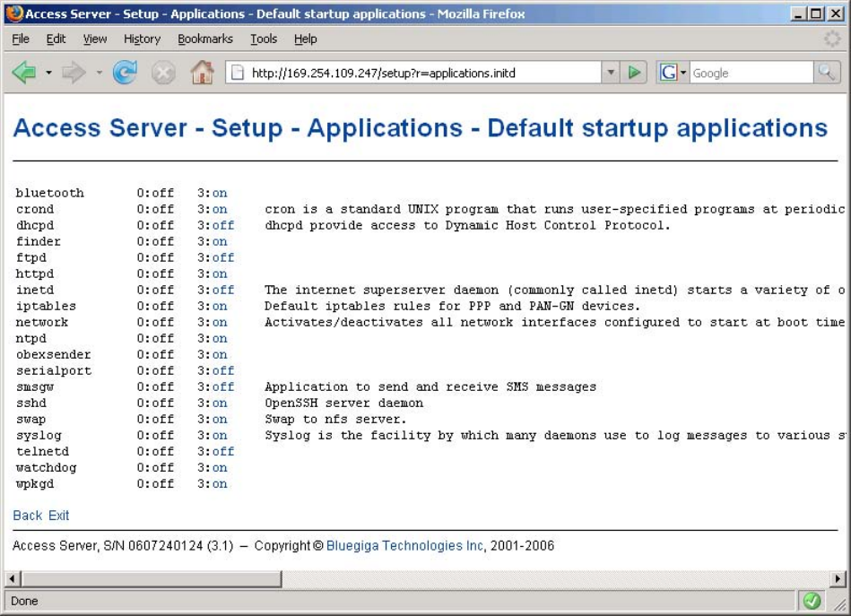
Task: Click the green status bar security icon
Action: click(x=812, y=601)
